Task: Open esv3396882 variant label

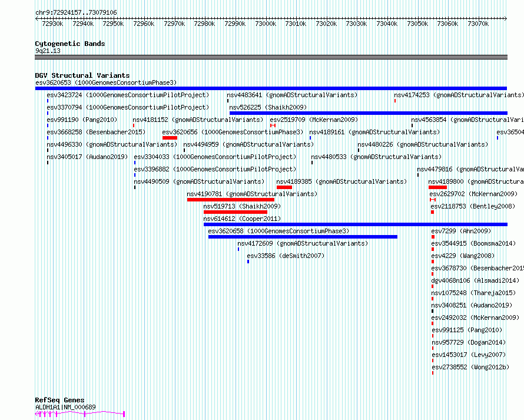Action: (215, 169)
